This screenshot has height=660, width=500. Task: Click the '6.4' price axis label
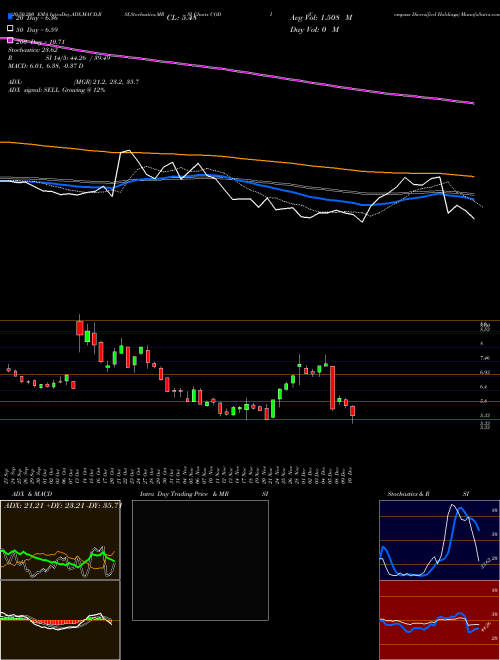coord(484,387)
